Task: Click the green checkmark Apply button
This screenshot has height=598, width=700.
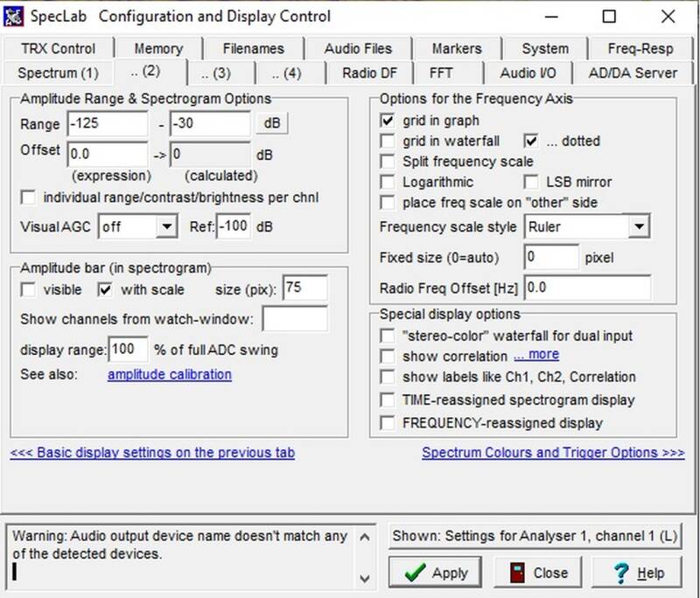Action: pyautogui.click(x=435, y=572)
